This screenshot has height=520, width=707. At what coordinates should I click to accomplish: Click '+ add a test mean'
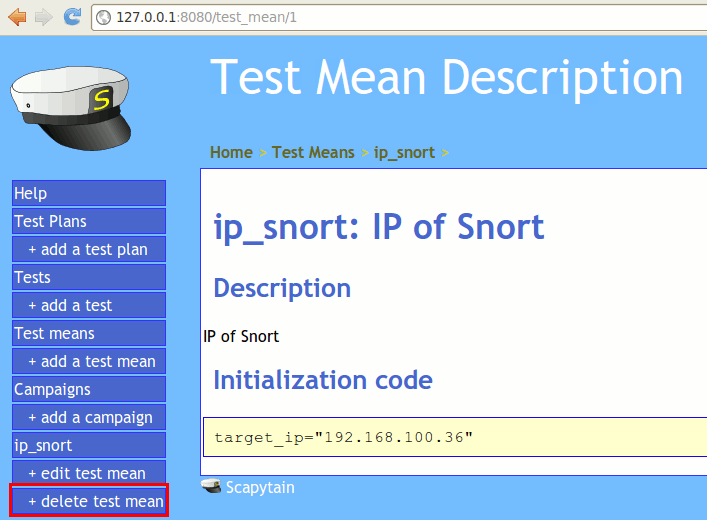click(x=88, y=361)
